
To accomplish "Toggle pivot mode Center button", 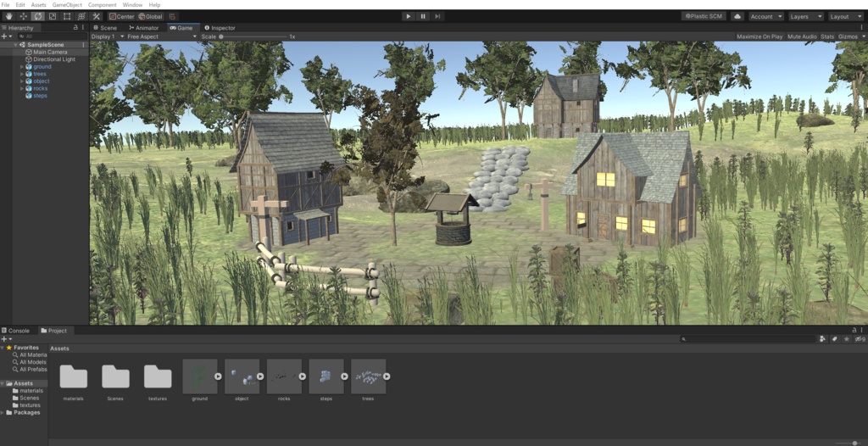I will 122,17.
